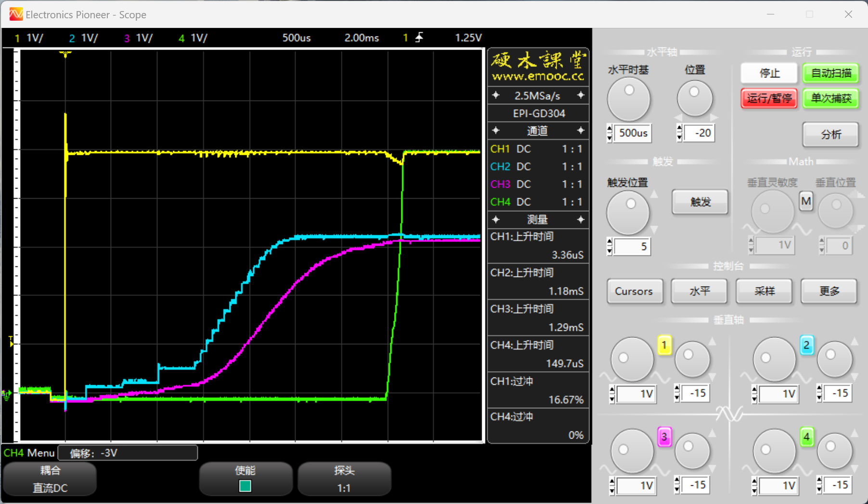Toggle the yellow channel 1 button
Viewport: 868px width, 504px height.
(x=664, y=345)
